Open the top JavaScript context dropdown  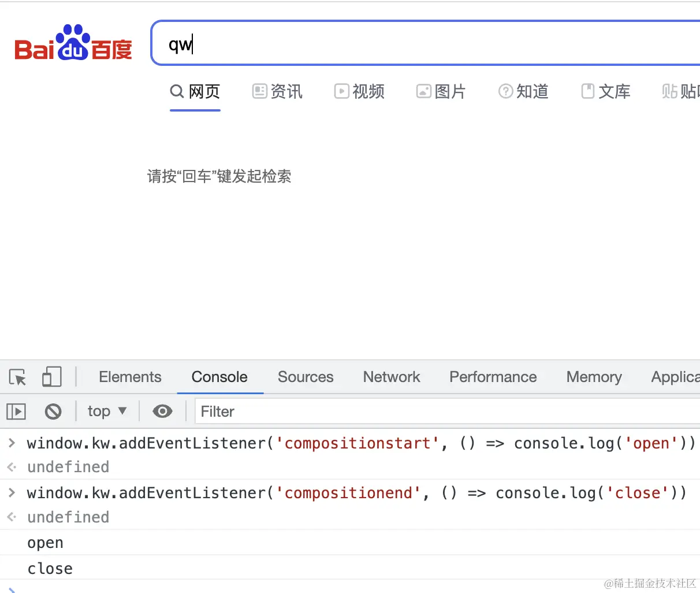click(x=107, y=411)
